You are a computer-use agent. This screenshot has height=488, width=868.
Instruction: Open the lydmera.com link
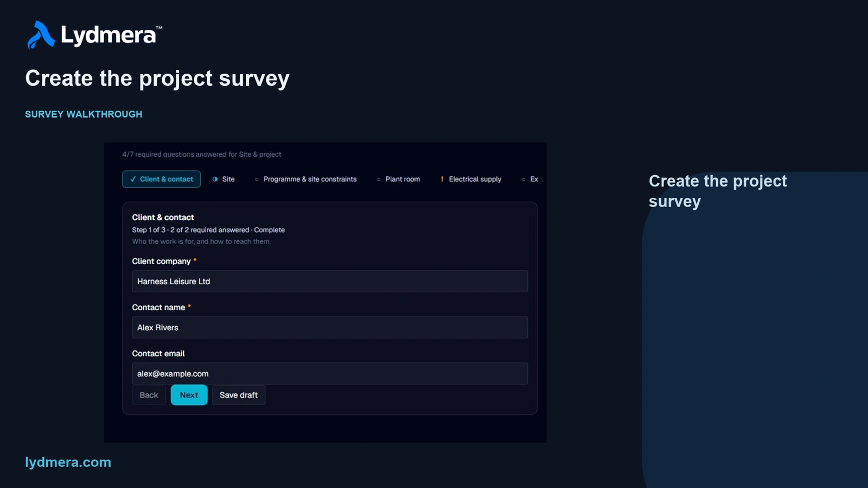tap(68, 462)
